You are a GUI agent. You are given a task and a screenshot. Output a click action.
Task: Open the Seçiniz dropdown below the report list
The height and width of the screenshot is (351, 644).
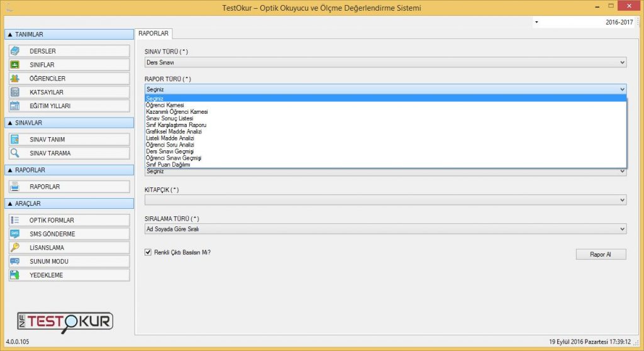click(x=386, y=172)
